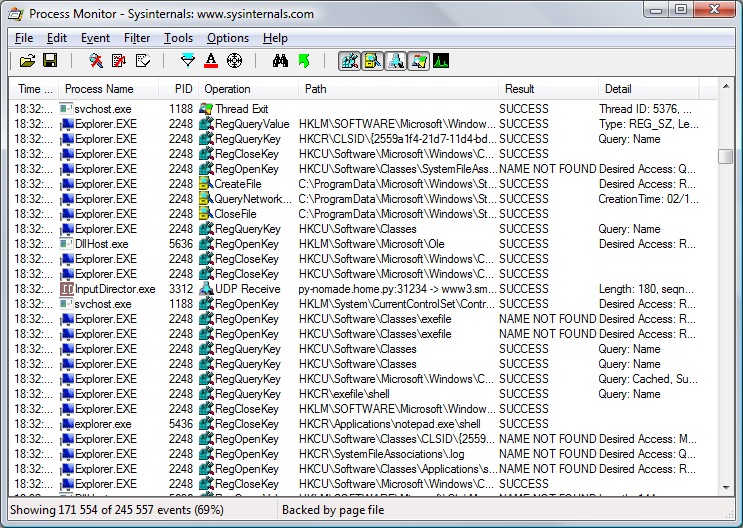Click the scrollbar up arrow
This screenshot has height=528, width=743.
point(725,86)
